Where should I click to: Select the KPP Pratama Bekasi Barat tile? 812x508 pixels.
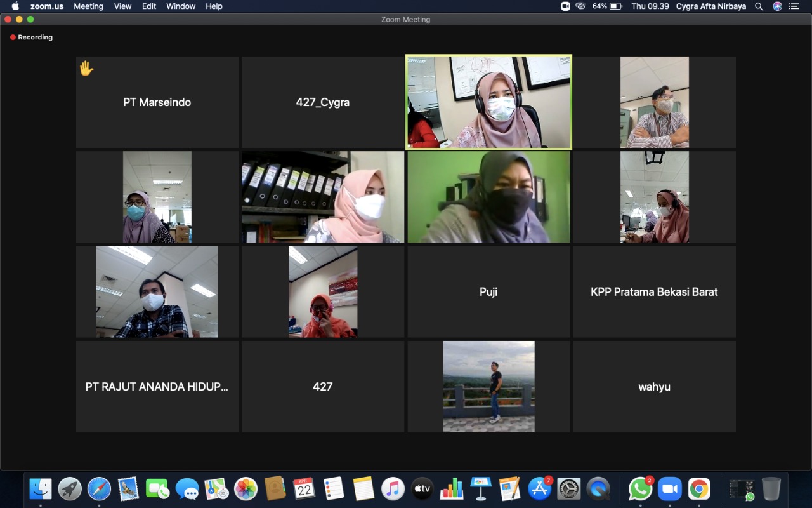[x=654, y=292]
